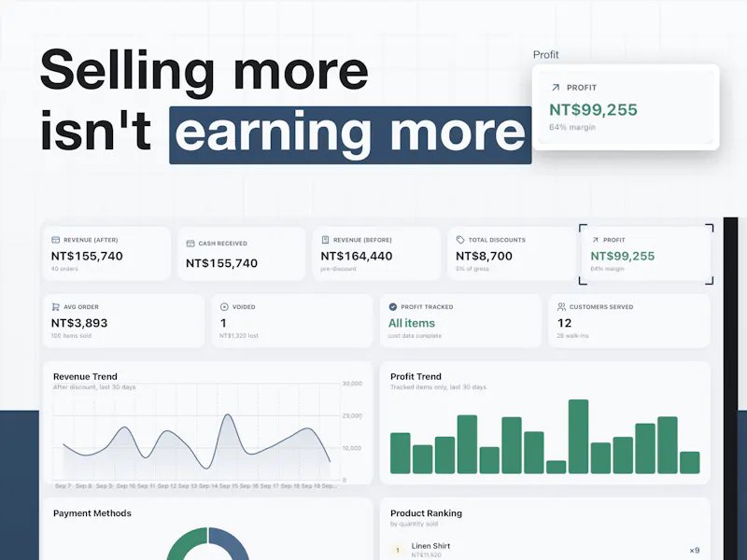This screenshot has height=560, width=747.
Task: Select the NT$99,255 value in the dashboard Profit card
Action: click(623, 256)
